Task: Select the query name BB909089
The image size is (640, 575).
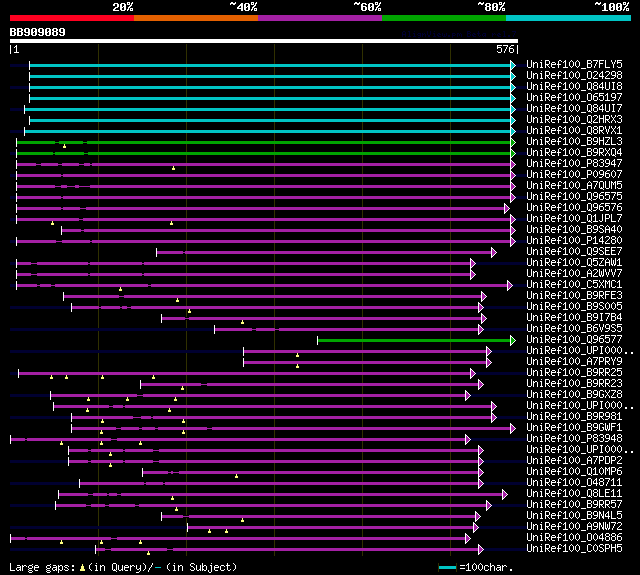Action: click(x=38, y=32)
